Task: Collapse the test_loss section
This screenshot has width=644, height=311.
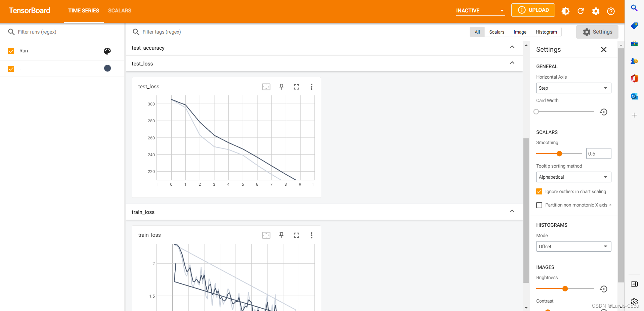Action: 512,63
